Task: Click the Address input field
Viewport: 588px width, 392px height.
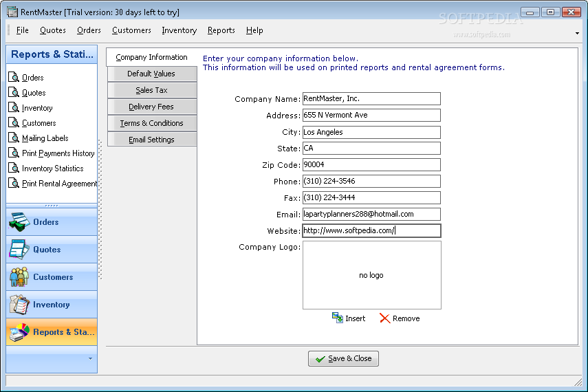Action: pos(371,115)
